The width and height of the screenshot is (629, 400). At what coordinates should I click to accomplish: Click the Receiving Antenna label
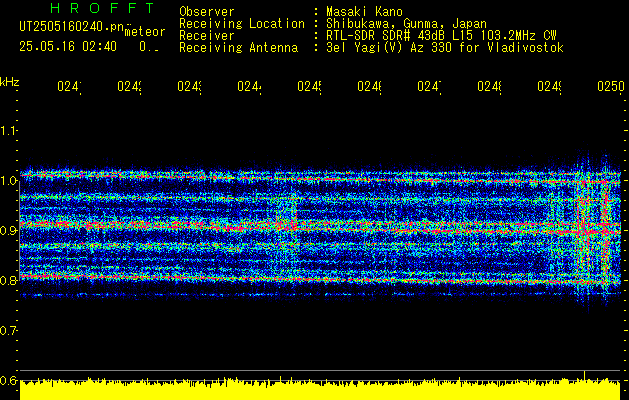pos(238,48)
